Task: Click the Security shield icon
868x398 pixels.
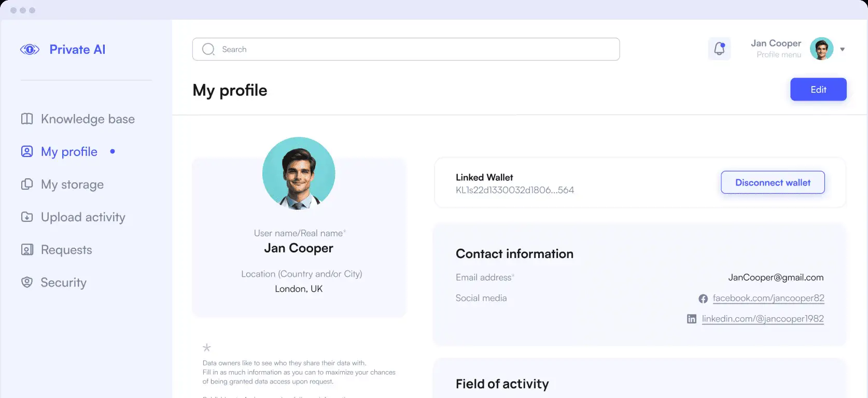Action: pos(27,282)
